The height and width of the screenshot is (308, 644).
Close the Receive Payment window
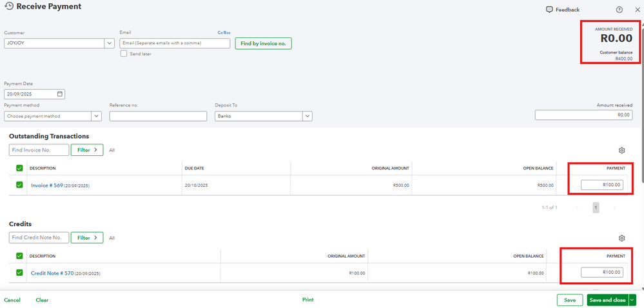click(637, 10)
